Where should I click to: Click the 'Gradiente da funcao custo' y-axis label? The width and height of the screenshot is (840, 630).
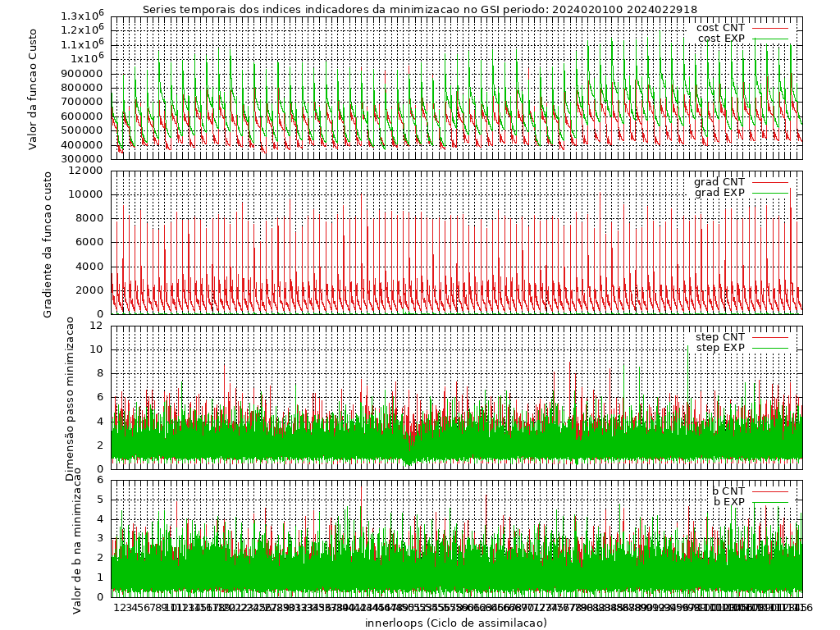coord(48,244)
